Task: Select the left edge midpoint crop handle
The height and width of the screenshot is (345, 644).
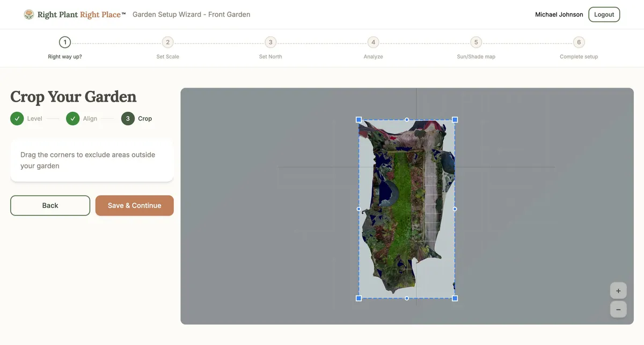Action: click(x=359, y=209)
